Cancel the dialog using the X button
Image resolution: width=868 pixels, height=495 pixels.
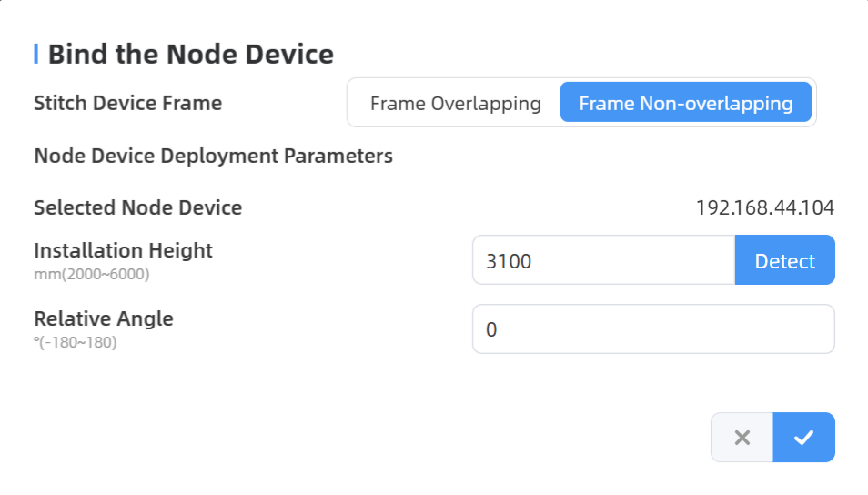pyautogui.click(x=742, y=438)
